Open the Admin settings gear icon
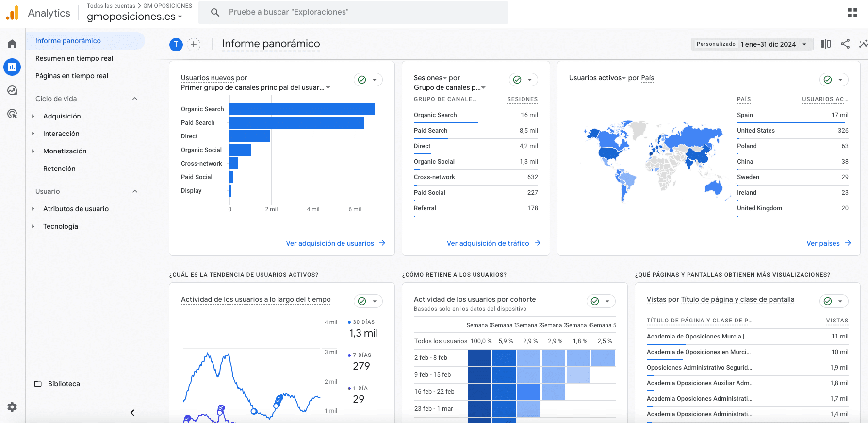Viewport: 868px width, 423px height. (12, 407)
